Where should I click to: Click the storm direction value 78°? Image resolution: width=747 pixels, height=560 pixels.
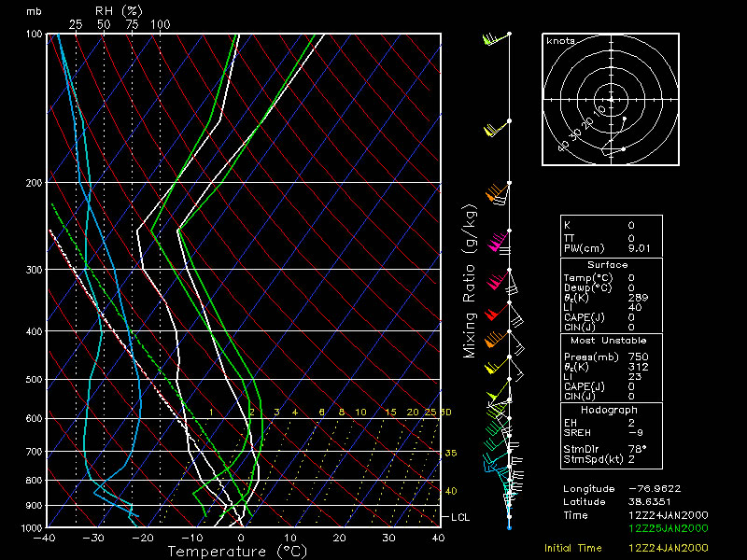(x=637, y=449)
